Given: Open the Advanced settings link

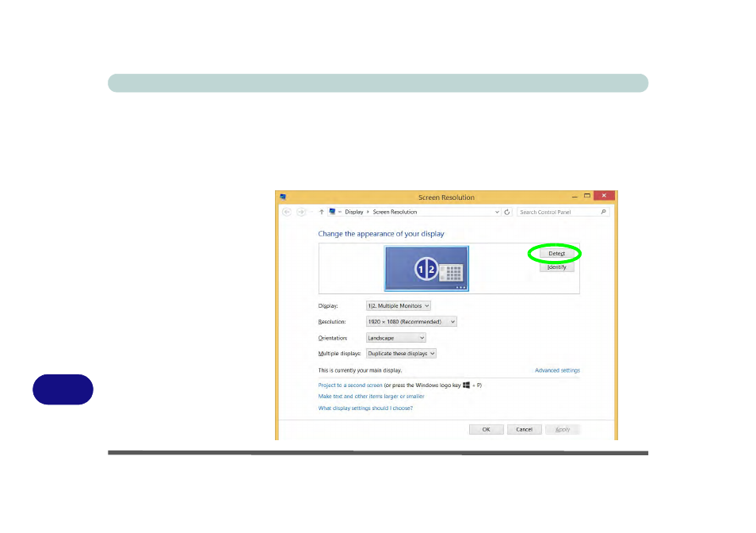Looking at the screenshot, I should [557, 370].
